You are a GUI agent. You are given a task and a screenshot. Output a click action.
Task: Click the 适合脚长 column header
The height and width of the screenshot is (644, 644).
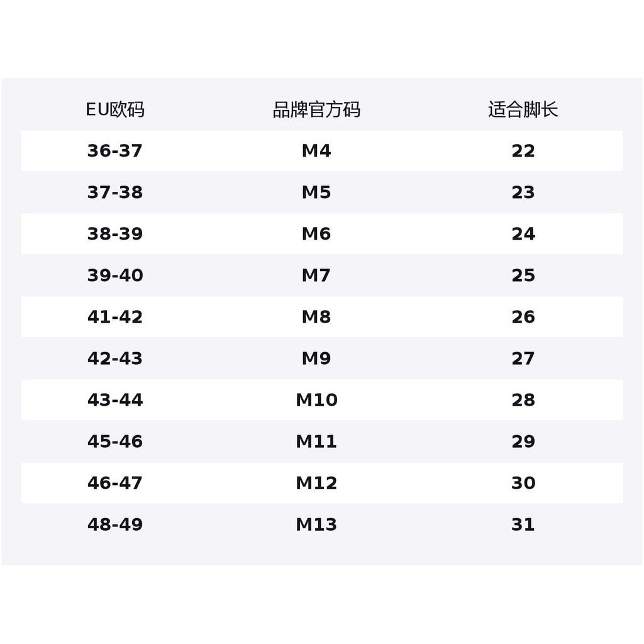click(523, 109)
